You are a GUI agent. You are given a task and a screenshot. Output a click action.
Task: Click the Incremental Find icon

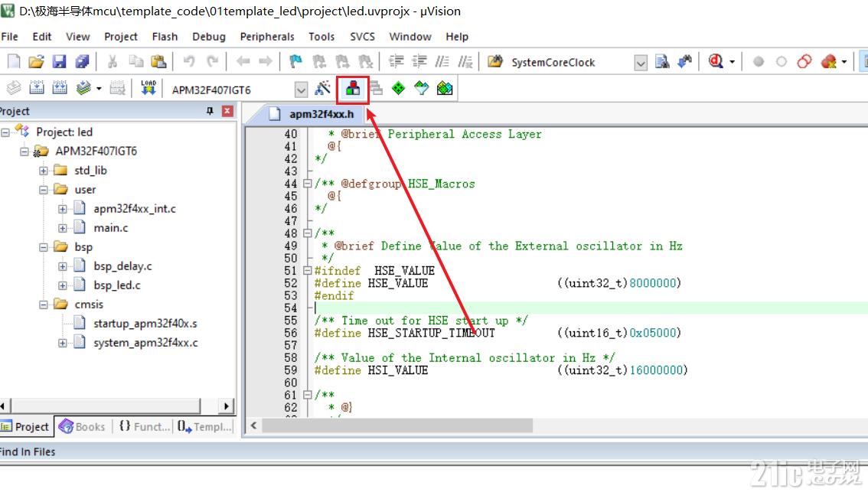(x=685, y=61)
